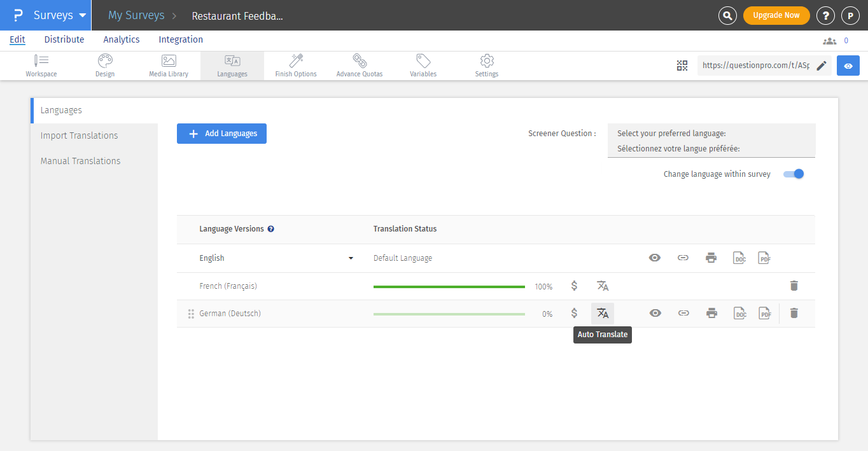Print the German version

(x=712, y=313)
